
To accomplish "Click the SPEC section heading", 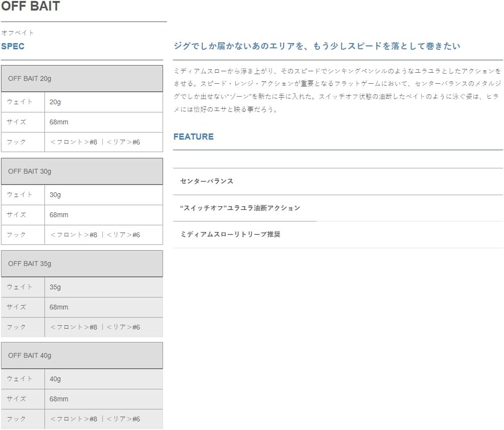I will click(13, 46).
